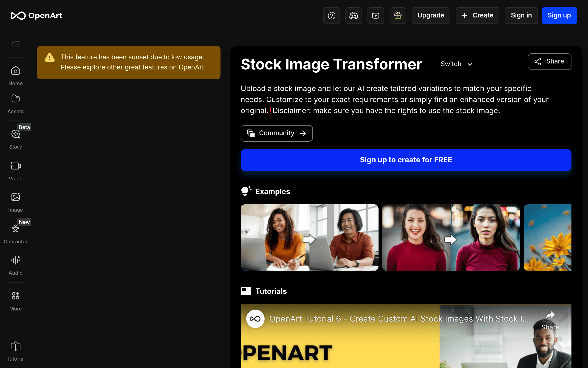Click the OpenArt logo
The width and height of the screenshot is (588, 368).
point(37,16)
